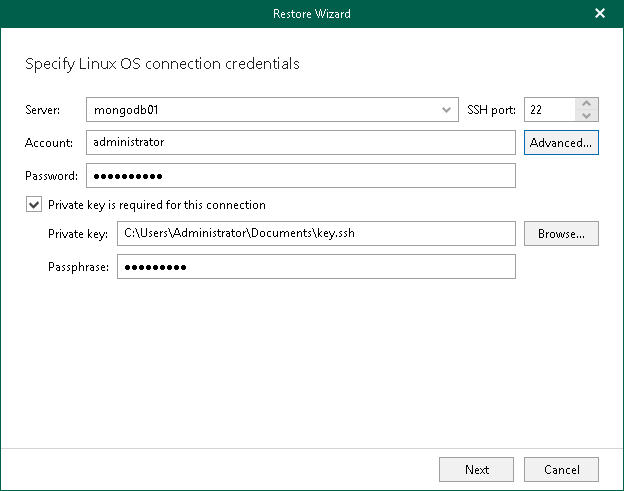Select the Password input field
Screen dimensions: 624x491
[x=300, y=176]
